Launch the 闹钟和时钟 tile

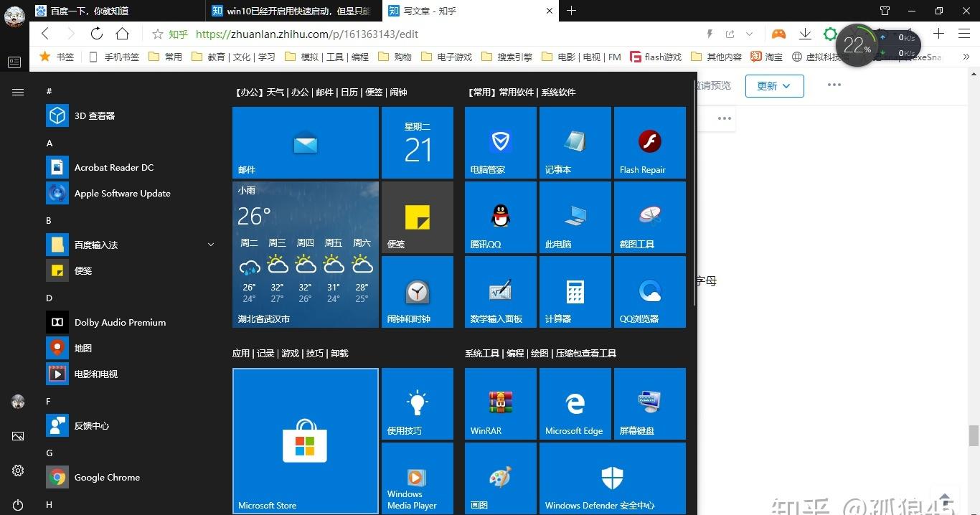(418, 292)
